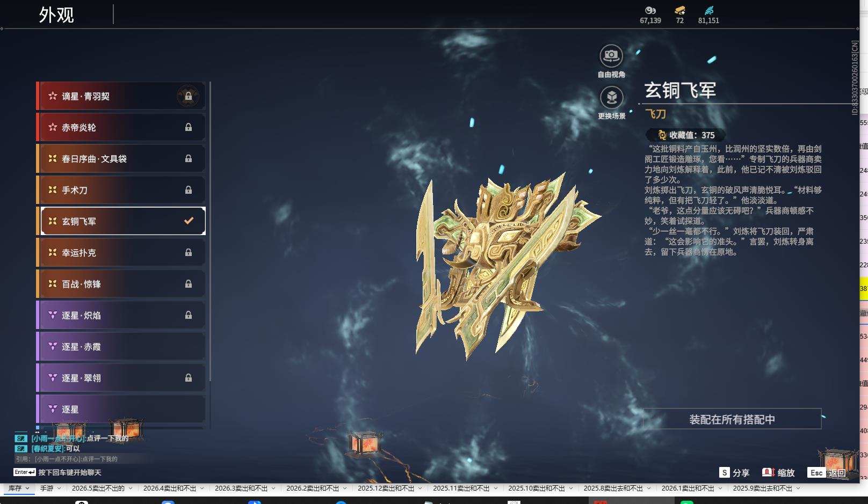Expand dropdown arrow on 2025.12卖出和不出 tab

[x=420, y=488]
